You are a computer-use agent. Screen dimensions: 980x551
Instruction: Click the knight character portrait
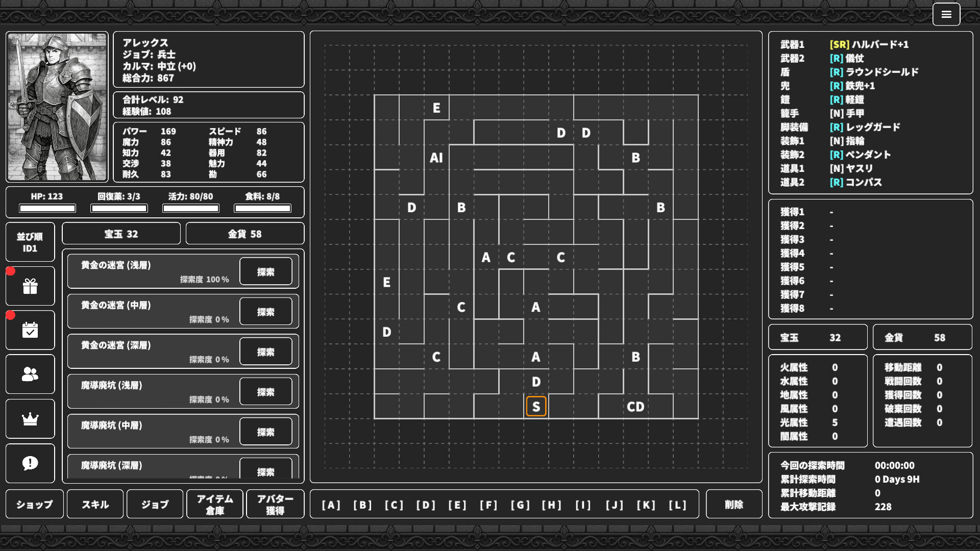(x=57, y=107)
